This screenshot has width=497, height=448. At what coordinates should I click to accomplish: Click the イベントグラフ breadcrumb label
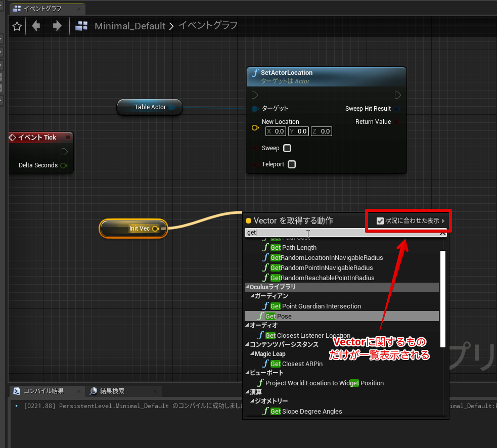(x=208, y=25)
